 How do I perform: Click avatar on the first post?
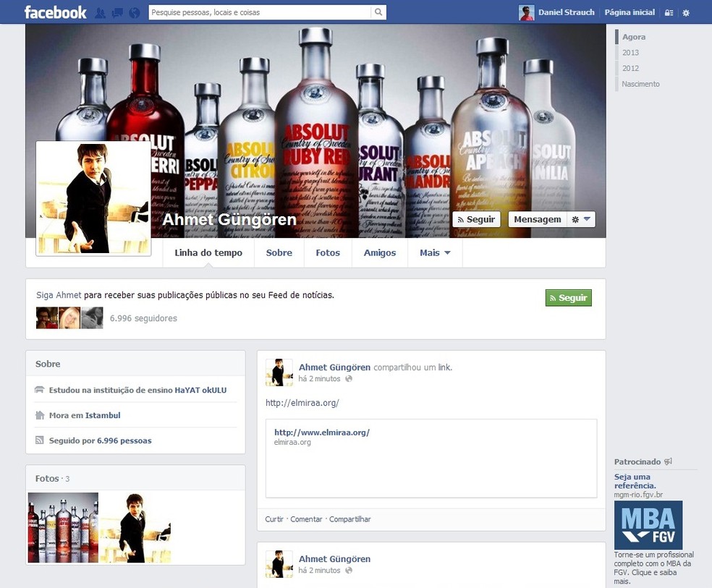[x=279, y=372]
